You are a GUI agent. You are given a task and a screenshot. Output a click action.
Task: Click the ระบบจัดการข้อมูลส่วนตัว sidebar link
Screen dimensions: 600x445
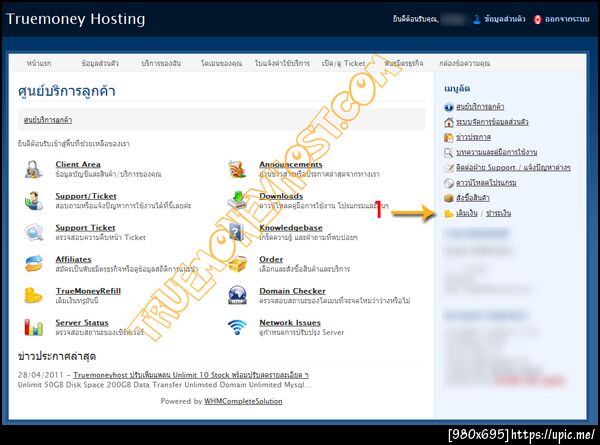(492, 122)
